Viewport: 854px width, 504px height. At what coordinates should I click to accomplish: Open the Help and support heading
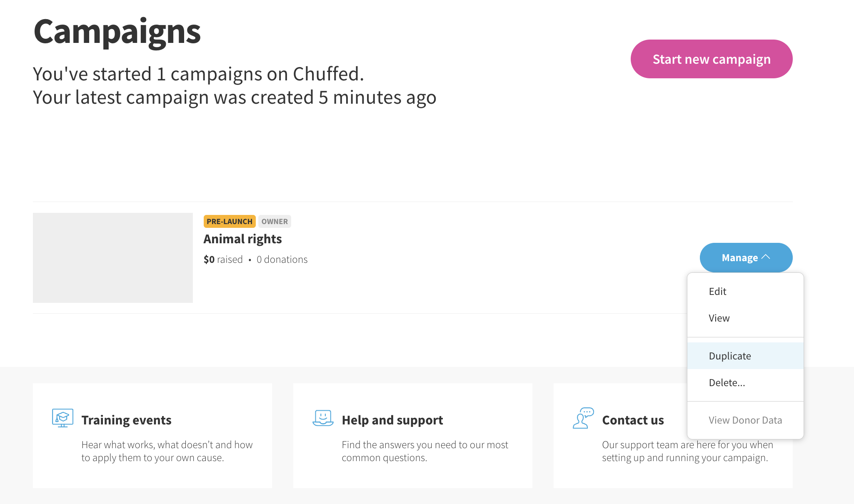coord(392,420)
